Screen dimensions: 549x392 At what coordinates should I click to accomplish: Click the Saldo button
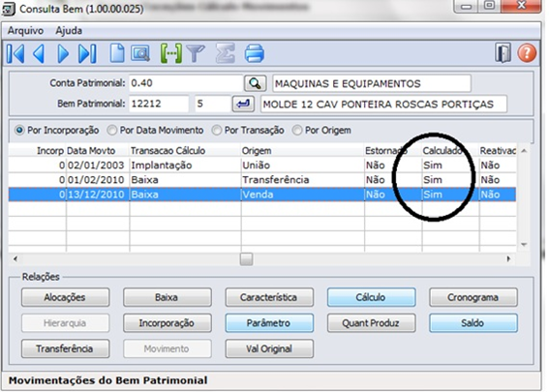coord(473,323)
